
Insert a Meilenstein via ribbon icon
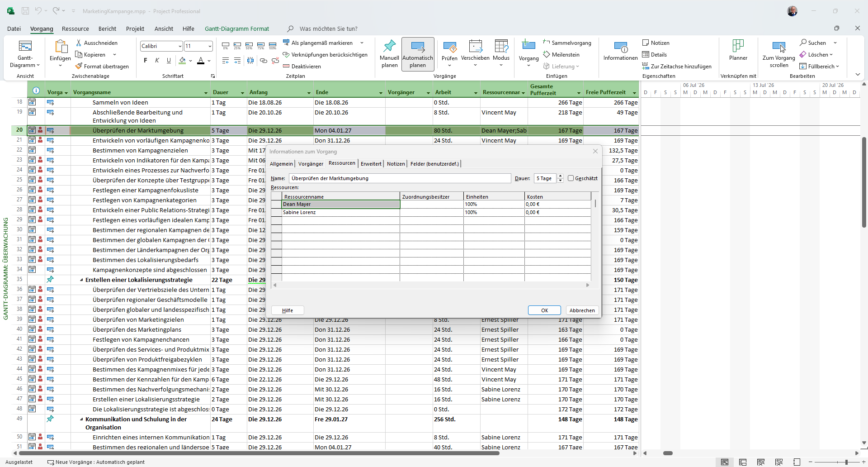[x=547, y=54]
